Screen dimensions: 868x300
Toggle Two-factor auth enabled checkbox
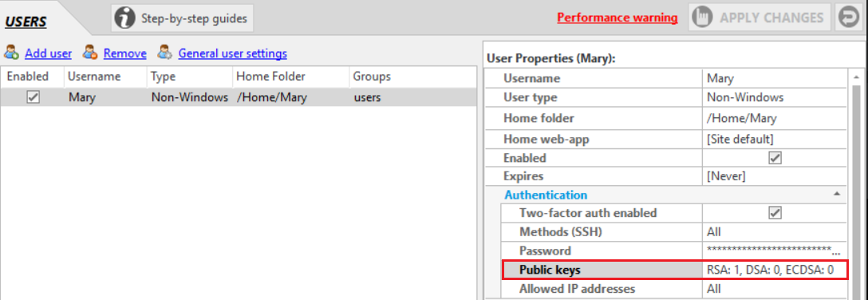(775, 212)
